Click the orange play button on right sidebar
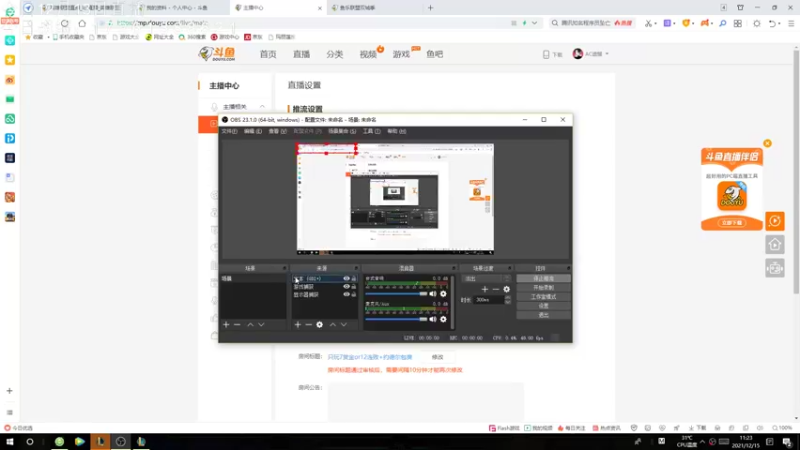Image resolution: width=800 pixels, height=450 pixels. click(774, 221)
